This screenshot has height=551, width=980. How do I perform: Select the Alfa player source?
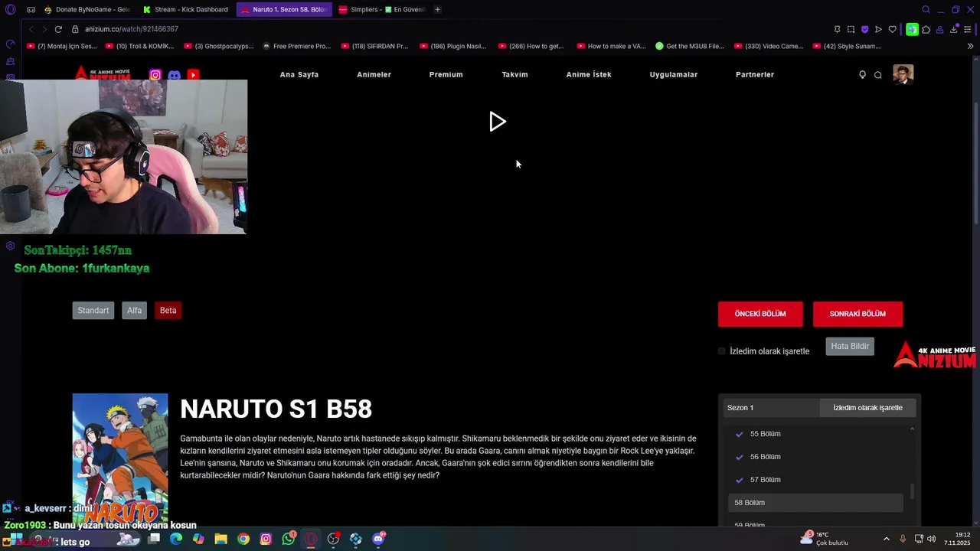[135, 310]
